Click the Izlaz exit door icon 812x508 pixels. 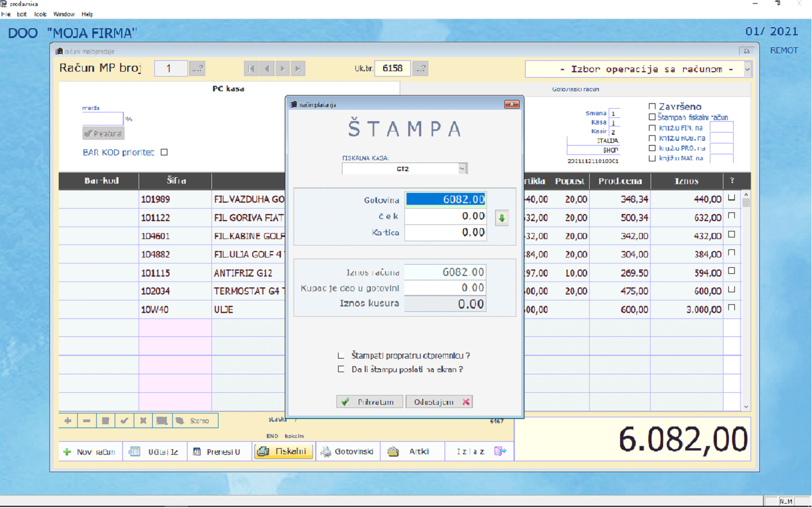coord(500,451)
